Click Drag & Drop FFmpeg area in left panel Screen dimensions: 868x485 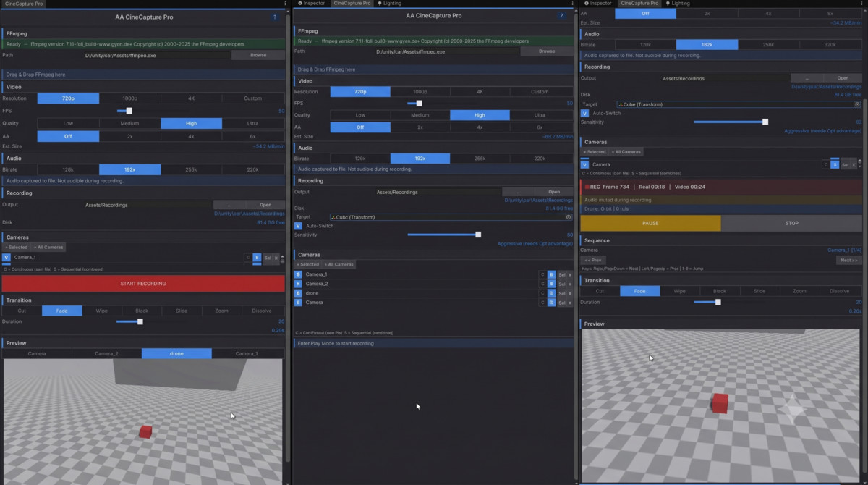[x=143, y=75]
